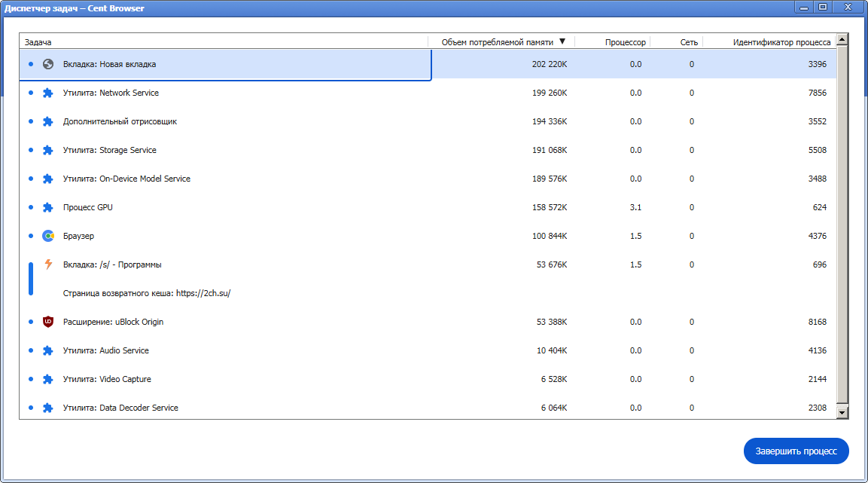Select Страница возвратного кеша 2ch.su row

coord(428,294)
